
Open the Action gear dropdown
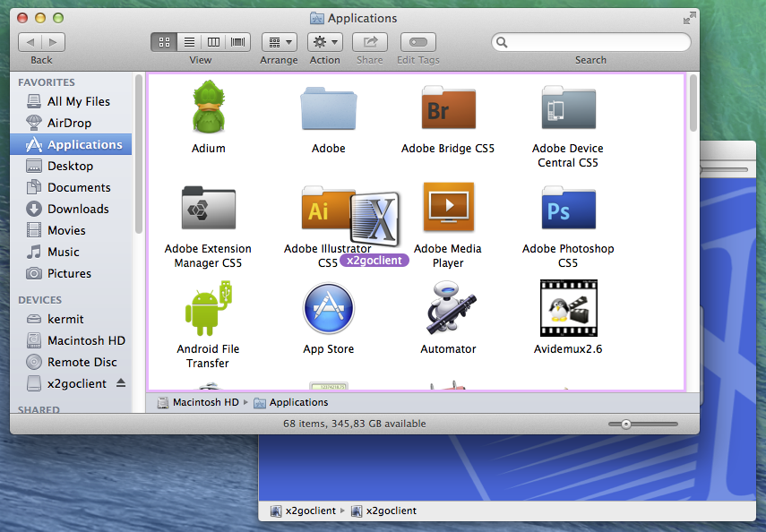(324, 42)
